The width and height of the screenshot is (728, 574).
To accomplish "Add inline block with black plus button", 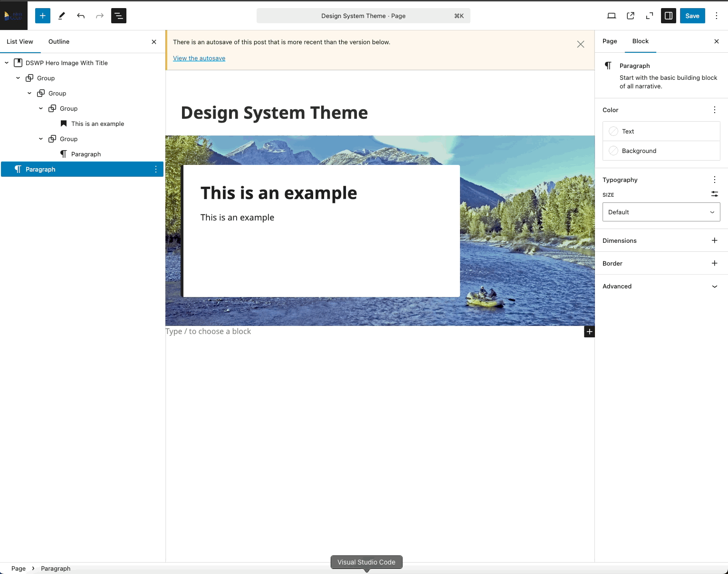I will [589, 332].
